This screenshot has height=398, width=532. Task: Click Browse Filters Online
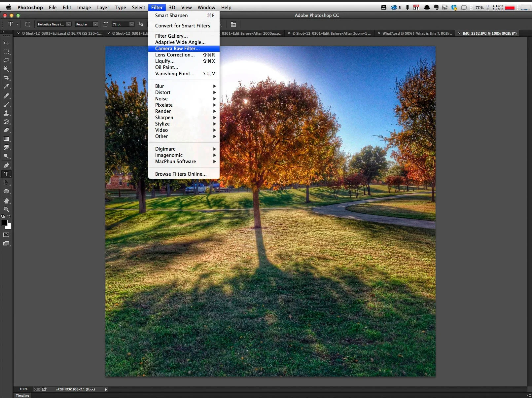coord(180,174)
